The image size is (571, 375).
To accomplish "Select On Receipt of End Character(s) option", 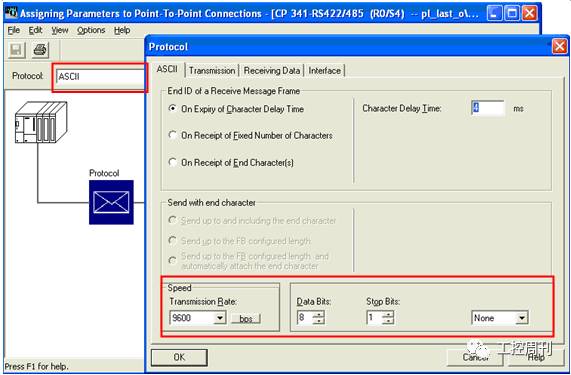I will pyautogui.click(x=173, y=162).
